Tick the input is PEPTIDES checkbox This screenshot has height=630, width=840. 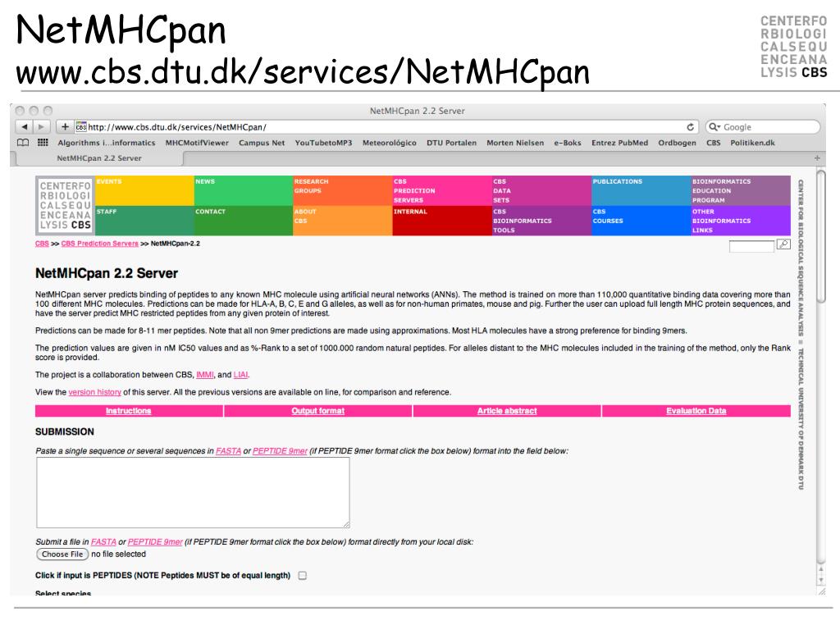[x=302, y=575]
